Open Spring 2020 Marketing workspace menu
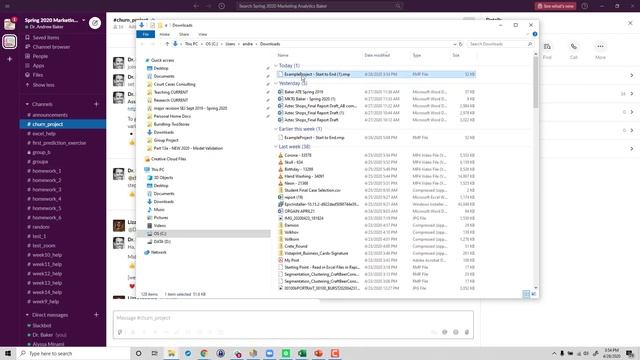This screenshot has height=360, width=640. 55,20
